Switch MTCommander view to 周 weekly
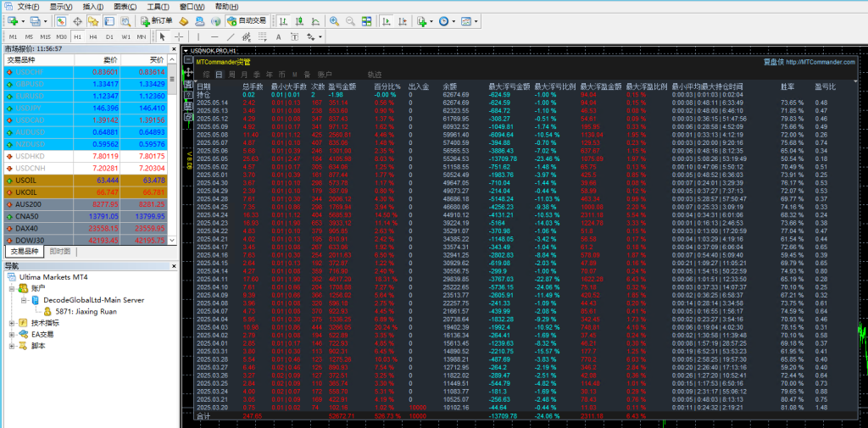This screenshot has height=428, width=868. click(231, 75)
